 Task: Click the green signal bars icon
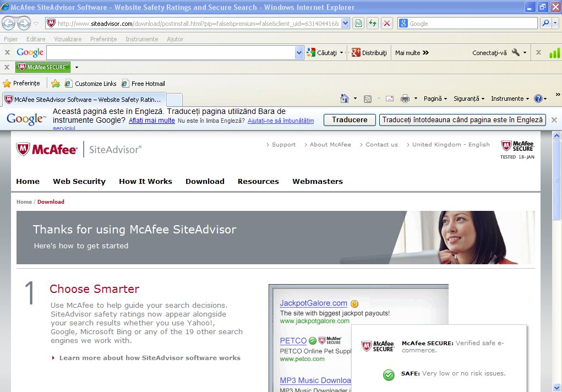point(554,53)
